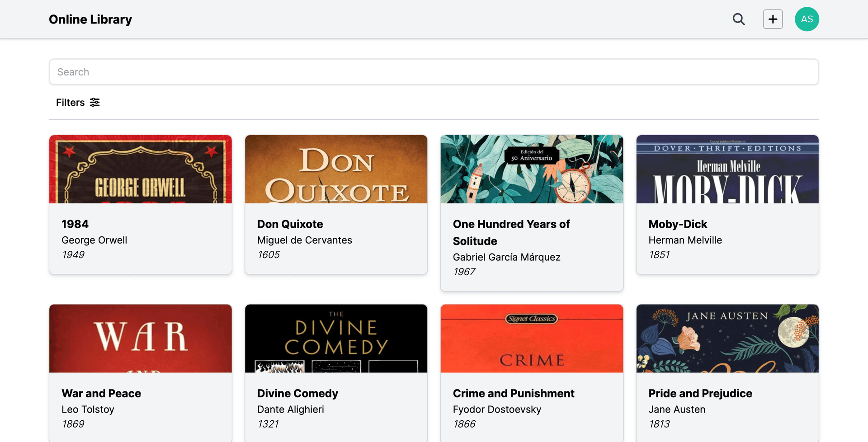This screenshot has width=868, height=442.
Task: Click author name Fyodor Dostoevsky
Action: 497,409
